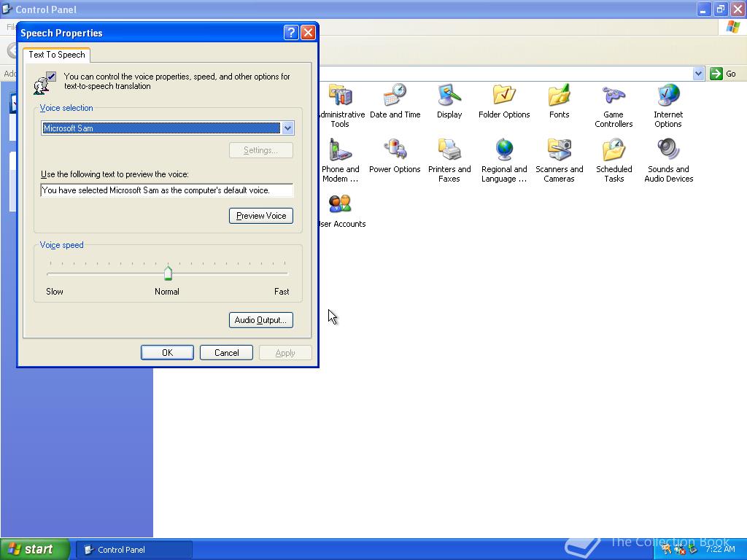Screen dimensions: 747x560
Task: Open the Folder Options icon
Action: point(504,96)
